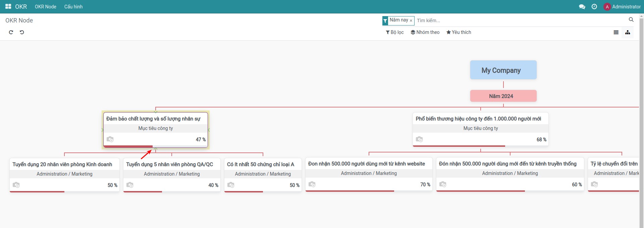The image size is (644, 228).
Task: Remove the Năm nay filter tag
Action: [411, 21]
